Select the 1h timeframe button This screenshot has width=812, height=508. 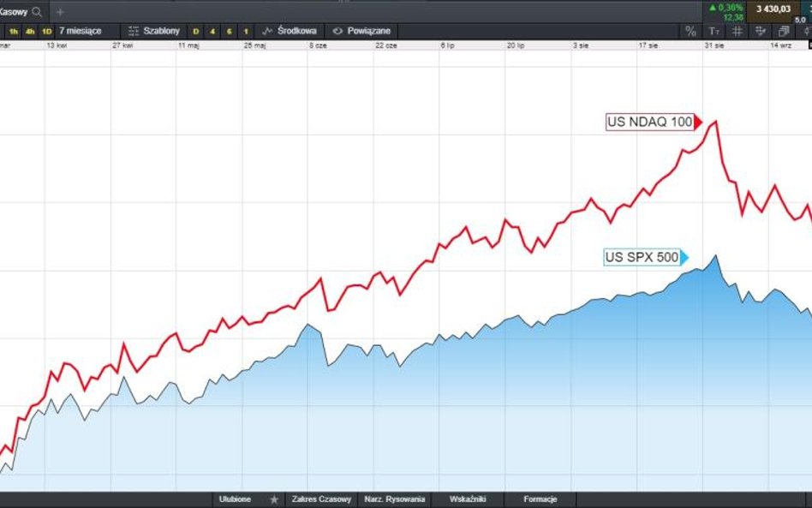(14, 32)
